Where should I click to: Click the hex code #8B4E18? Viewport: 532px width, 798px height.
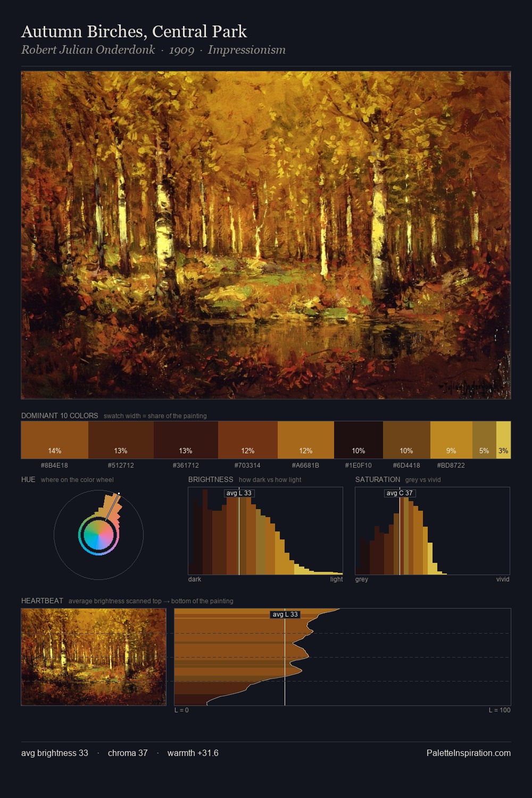coord(54,465)
